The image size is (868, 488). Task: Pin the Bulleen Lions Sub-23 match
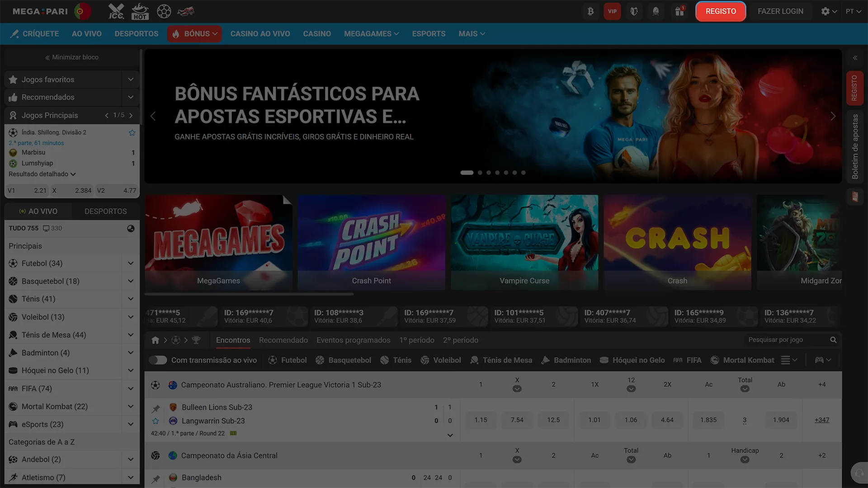pos(156,408)
